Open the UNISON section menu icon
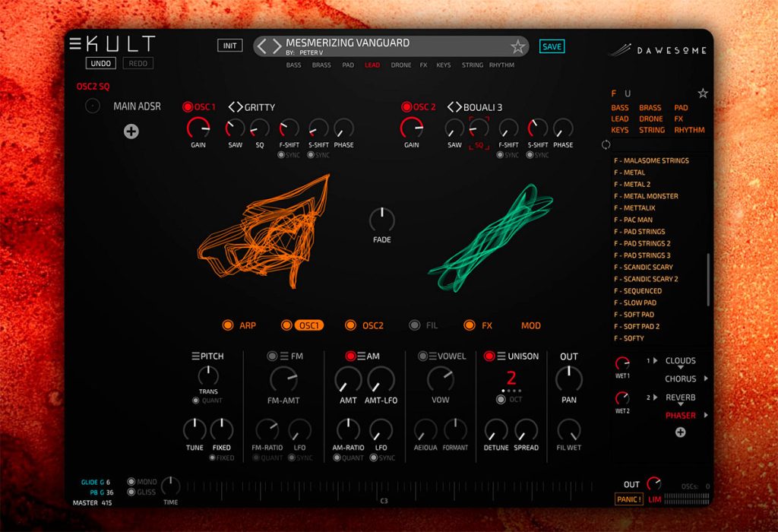Viewport: 778px width, 532px height. coord(501,356)
